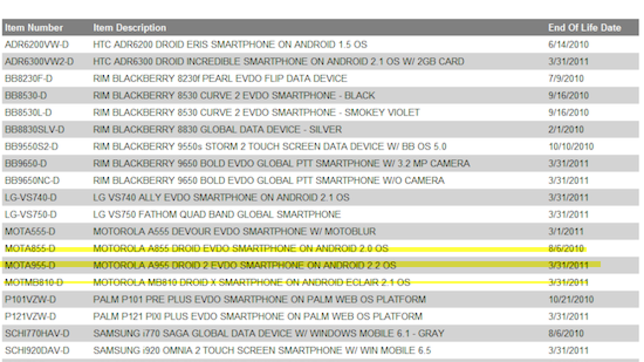This screenshot has width=644, height=362.
Task: Select item number ADR6200VW-D
Action: click(36, 45)
